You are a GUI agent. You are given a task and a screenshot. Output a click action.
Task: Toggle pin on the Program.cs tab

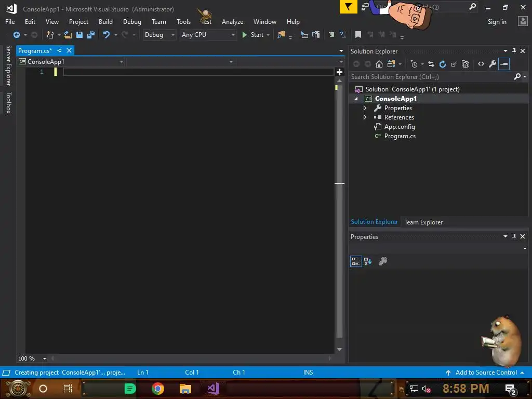coord(59,50)
